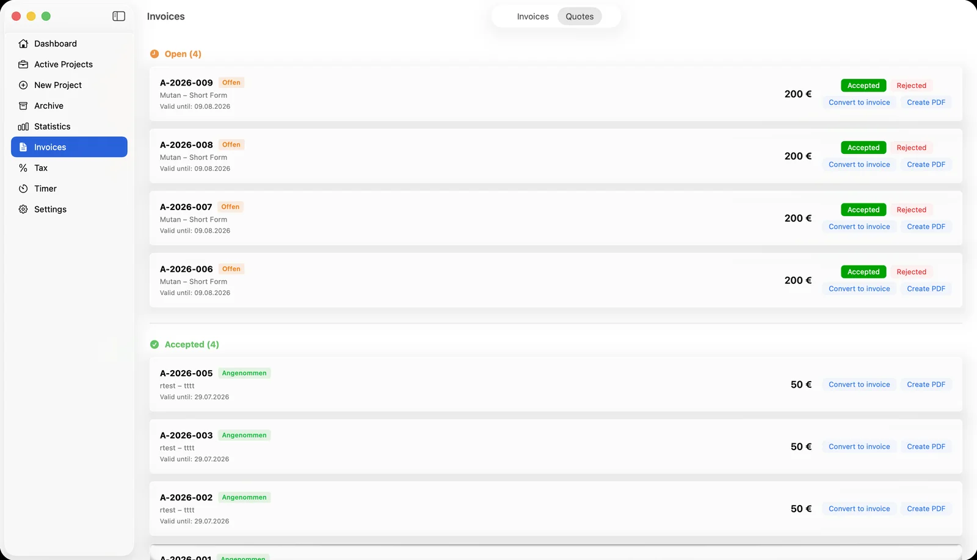
Task: Click the 'rtest – tttt' line of A-2026-003
Action: (177, 448)
